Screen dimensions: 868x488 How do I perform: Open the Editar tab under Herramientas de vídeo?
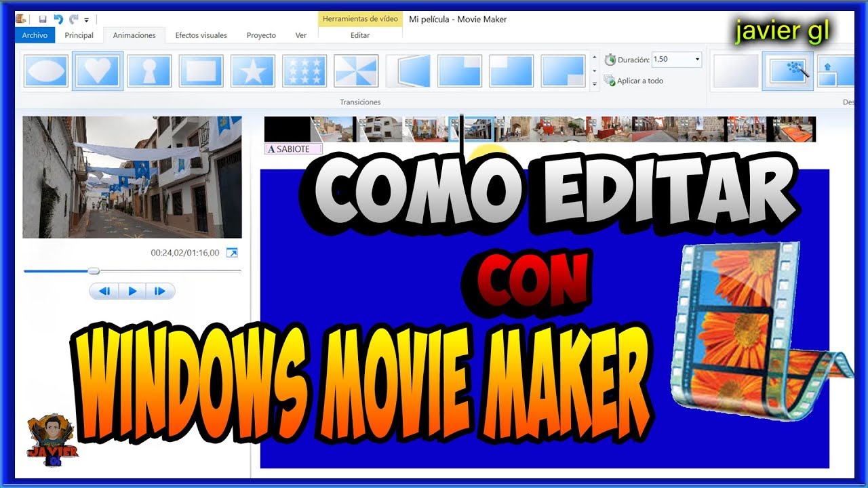coord(360,35)
